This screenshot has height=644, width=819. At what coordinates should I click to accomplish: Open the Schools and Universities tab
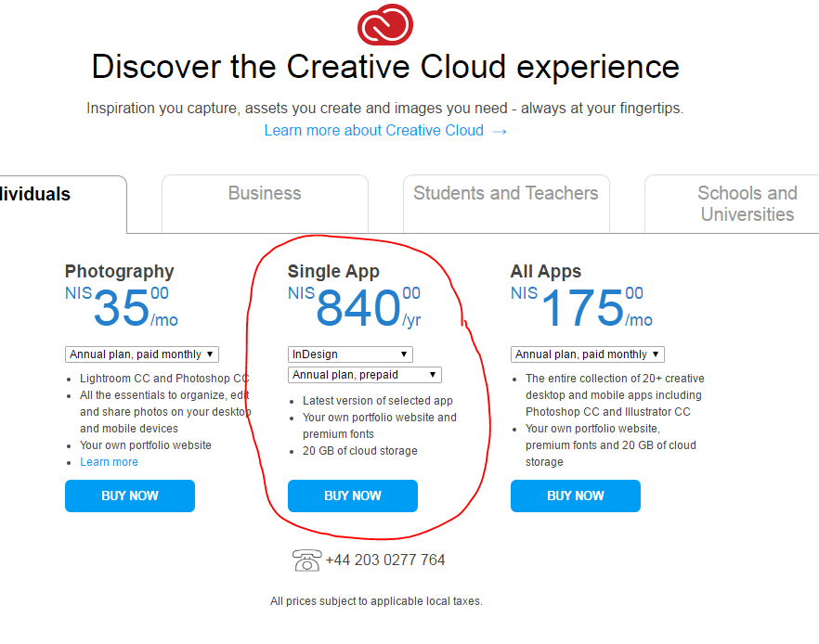747,203
